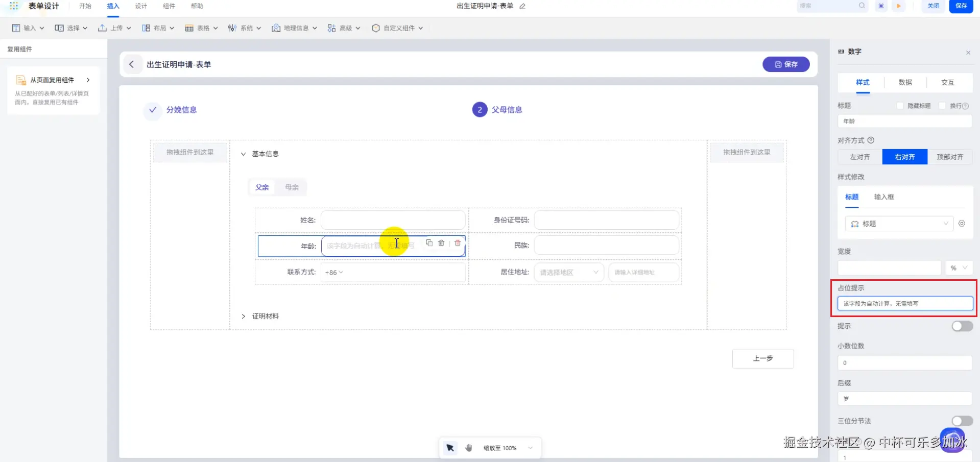Click the 关闭 button in top bar
This screenshot has width=980, height=462.
pyautogui.click(x=933, y=6)
